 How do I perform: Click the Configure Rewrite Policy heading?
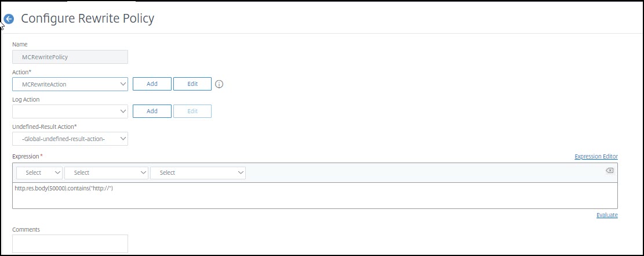(88, 19)
